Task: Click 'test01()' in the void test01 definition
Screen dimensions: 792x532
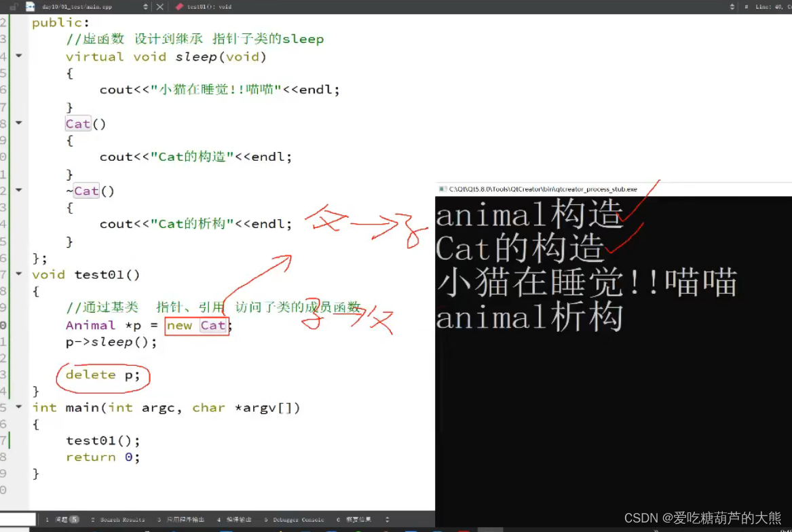Action: point(107,275)
